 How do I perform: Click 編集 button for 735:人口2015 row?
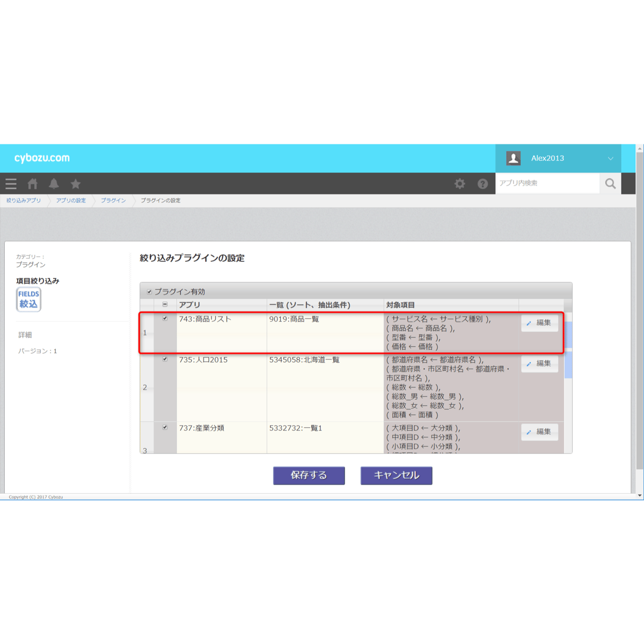[x=539, y=363]
